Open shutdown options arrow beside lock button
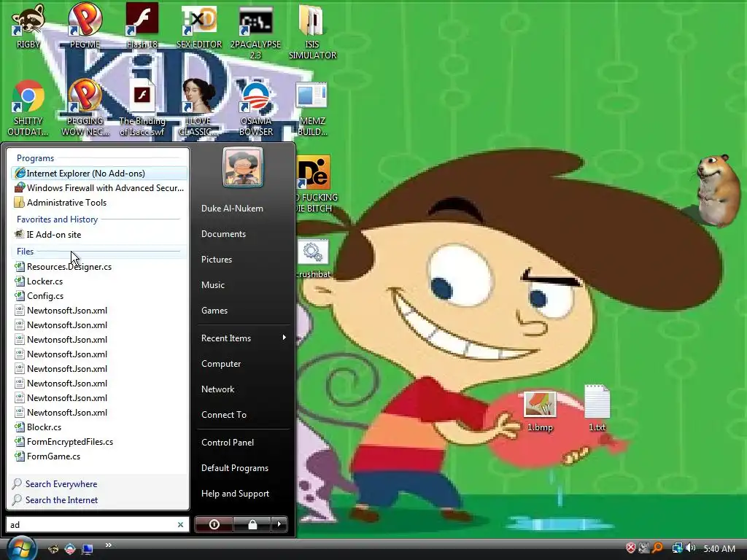This screenshot has height=560, width=747. coord(279,524)
